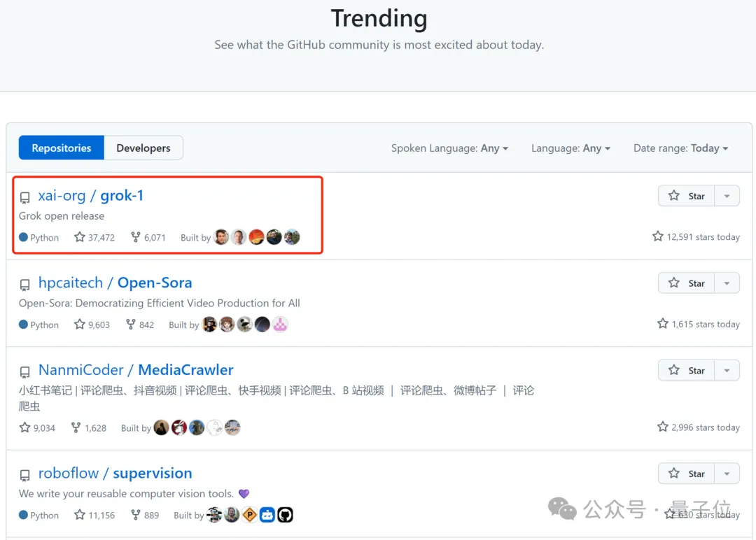756x540 pixels.
Task: Expand the star list dropdown for grok-1
Action: 727,196
